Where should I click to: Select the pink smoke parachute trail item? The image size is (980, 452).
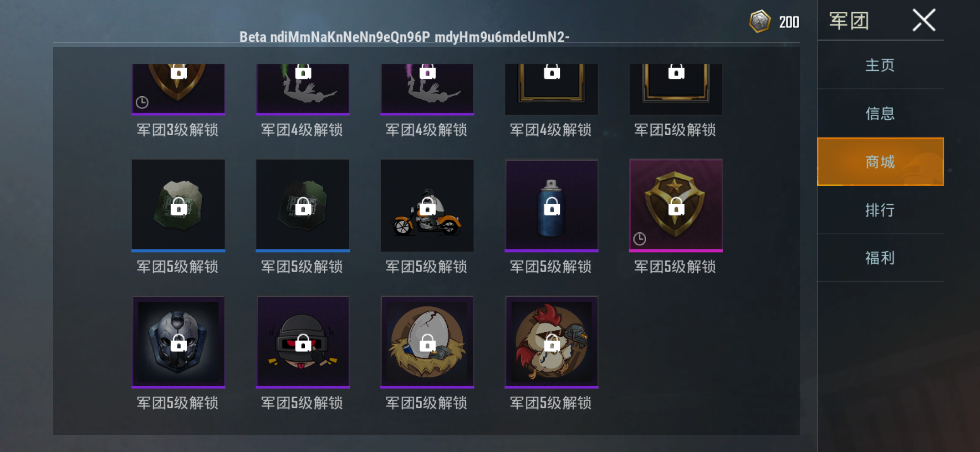pos(427,89)
